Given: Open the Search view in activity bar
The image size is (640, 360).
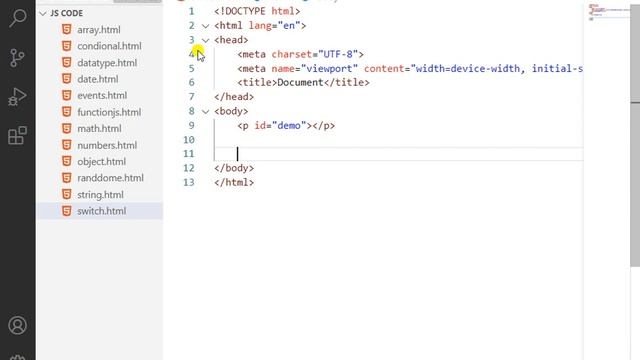Looking at the screenshot, I should [18, 18].
